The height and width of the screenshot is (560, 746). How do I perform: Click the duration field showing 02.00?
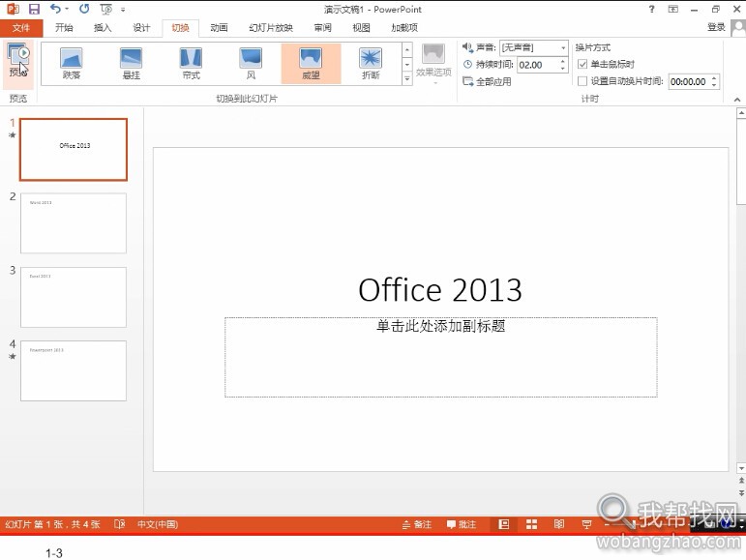538,65
